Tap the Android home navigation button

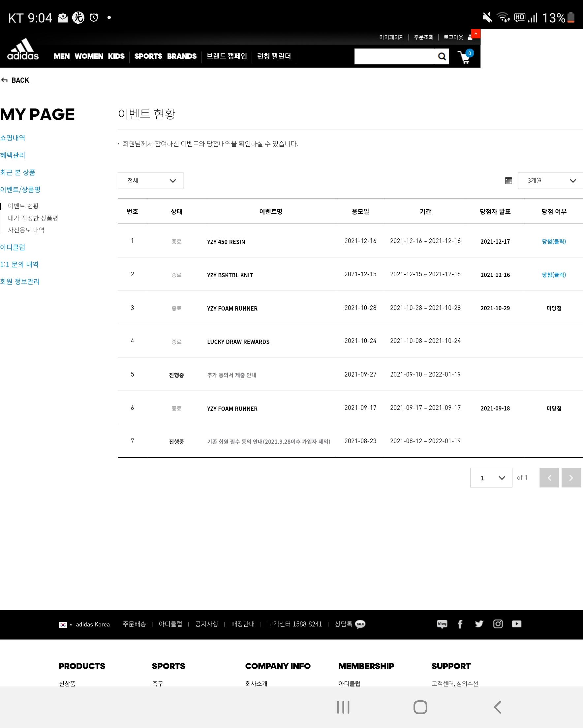[x=420, y=707]
